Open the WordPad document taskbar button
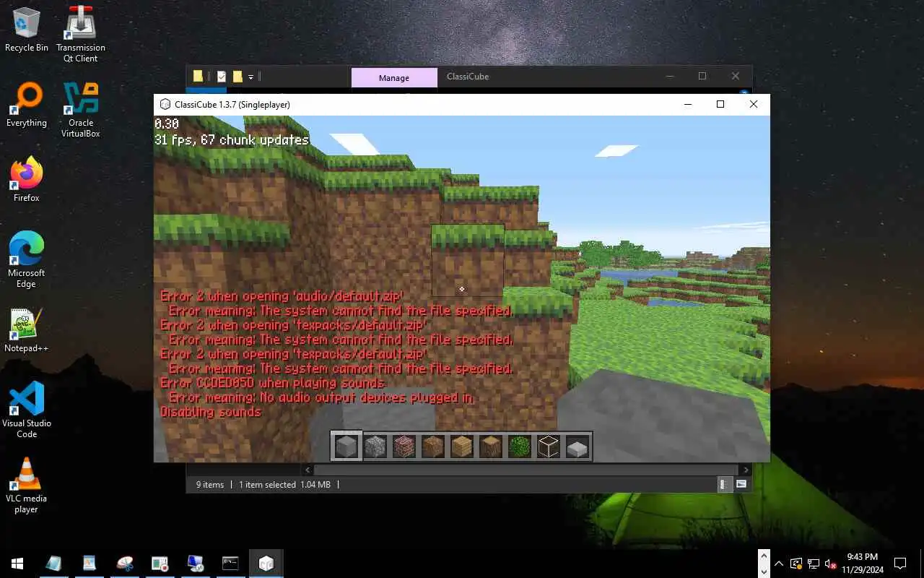Screen dimensions: 924x578 (89, 564)
